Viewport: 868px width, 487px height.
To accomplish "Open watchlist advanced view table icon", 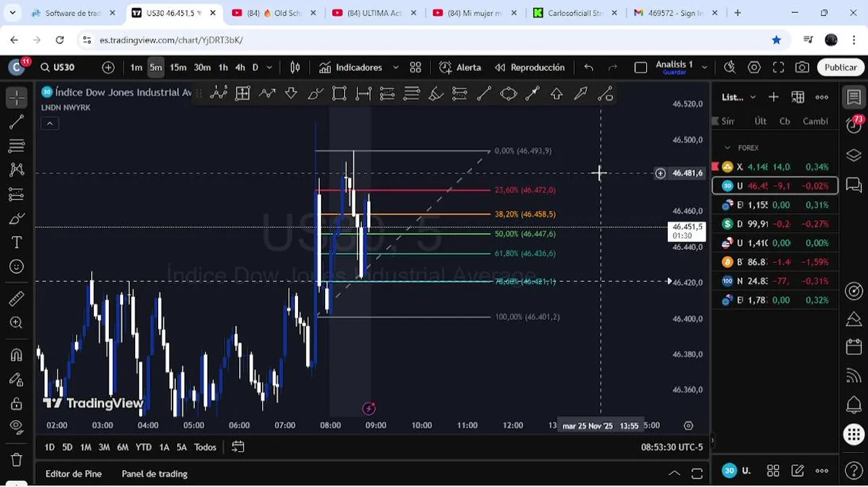I will pos(798,97).
